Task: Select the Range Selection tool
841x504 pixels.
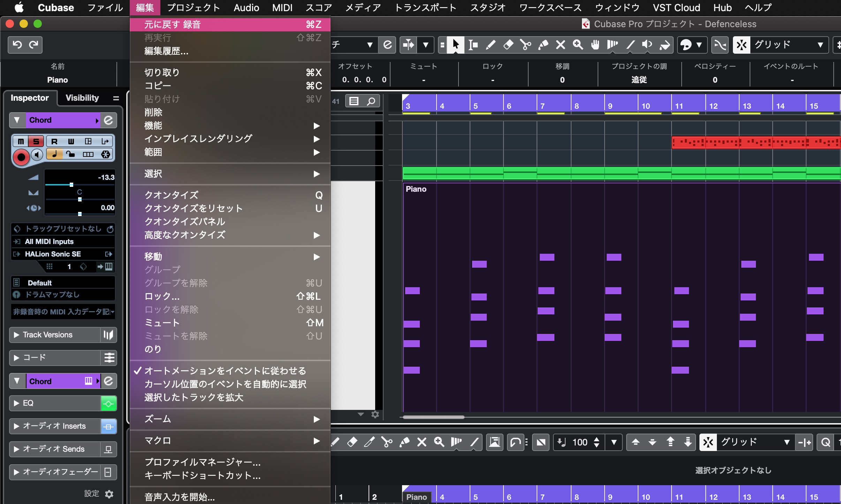Action: [473, 45]
